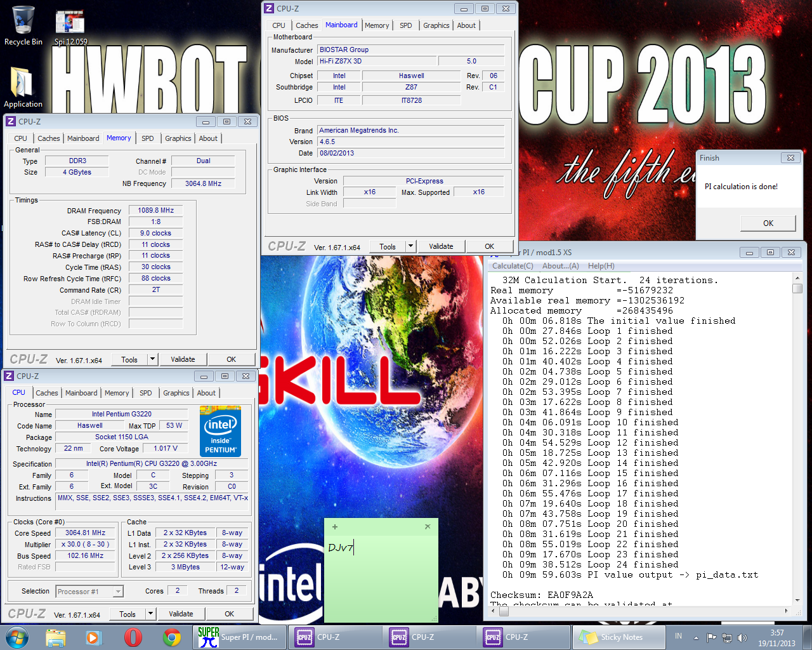Click the CPU-Z Memory window title icon
812x650 pixels.
(x=10, y=121)
